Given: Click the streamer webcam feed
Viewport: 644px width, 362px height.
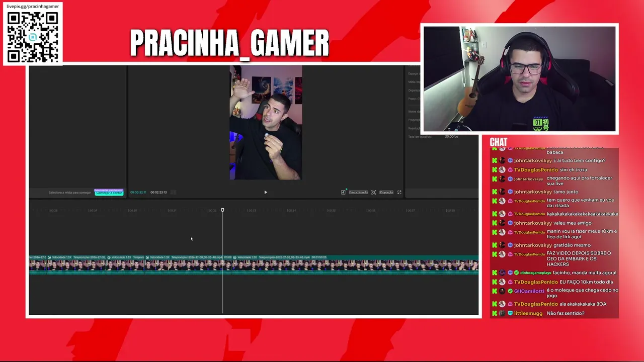Looking at the screenshot, I should pos(519,79).
